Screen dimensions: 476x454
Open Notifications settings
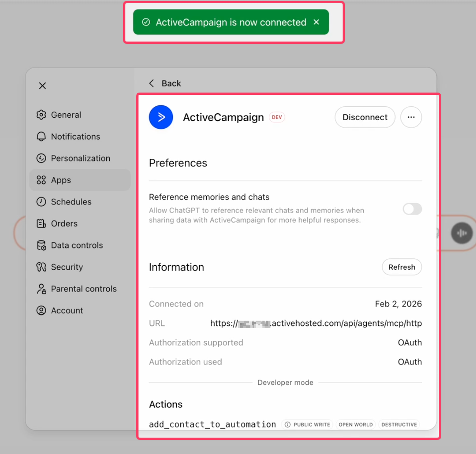80,137
